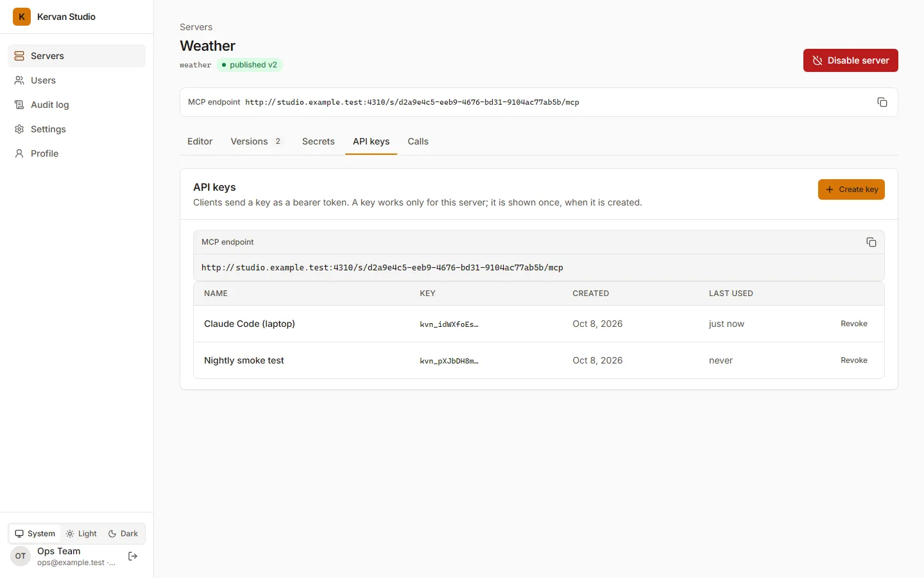
Task: Click the Weather page title
Action: point(207,46)
